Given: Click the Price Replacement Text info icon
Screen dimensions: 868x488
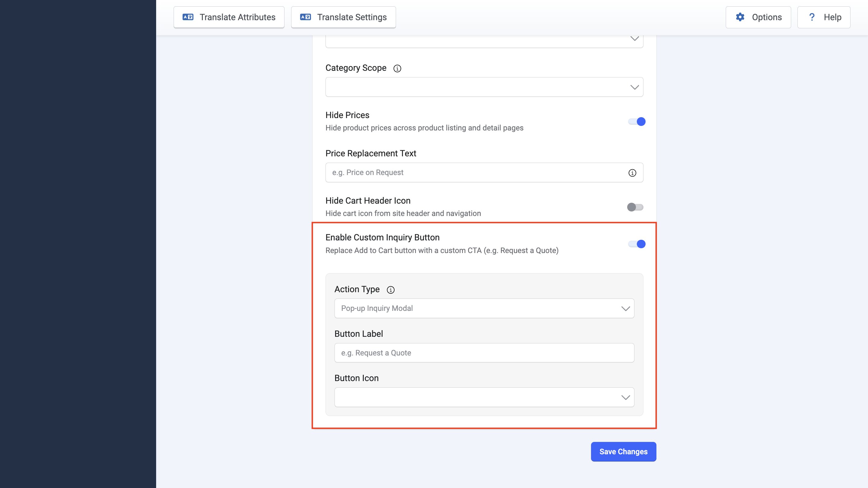Looking at the screenshot, I should [632, 173].
